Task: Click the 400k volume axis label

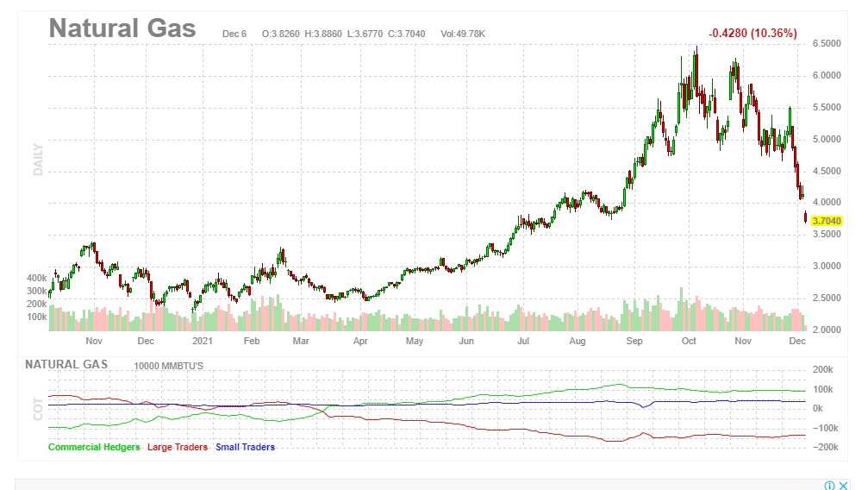Action: 36,279
